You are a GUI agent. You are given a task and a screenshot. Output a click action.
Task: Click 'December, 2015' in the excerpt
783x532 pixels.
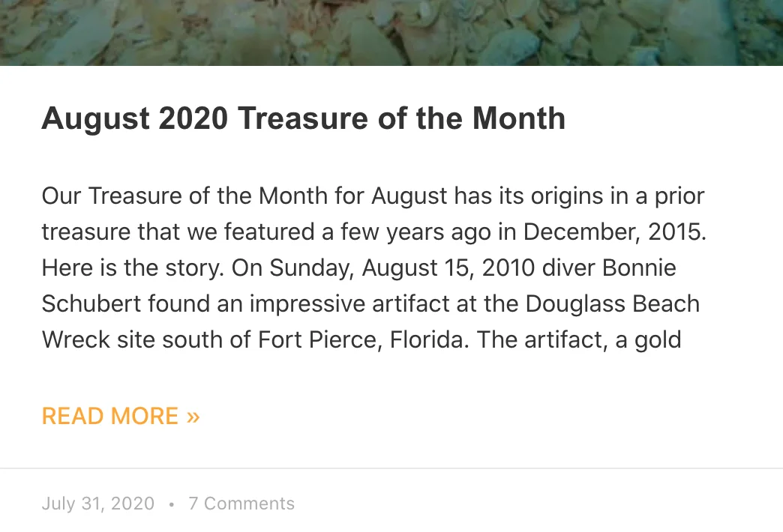click(615, 232)
